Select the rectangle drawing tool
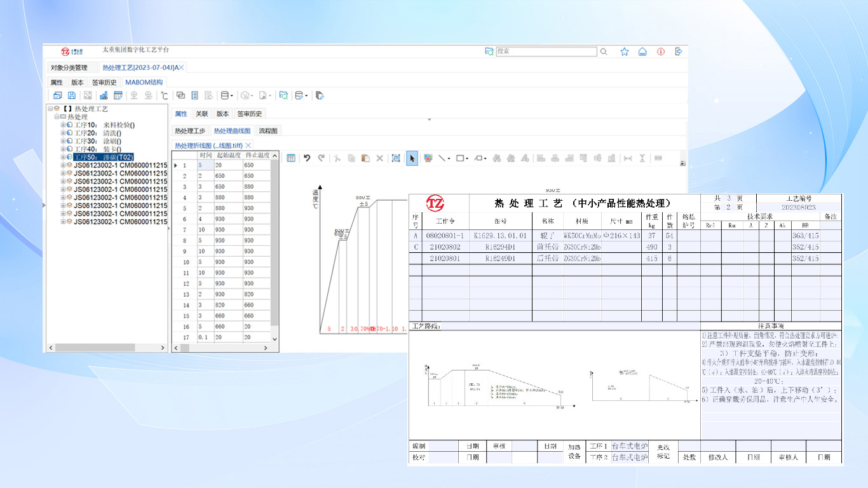 coord(459,159)
